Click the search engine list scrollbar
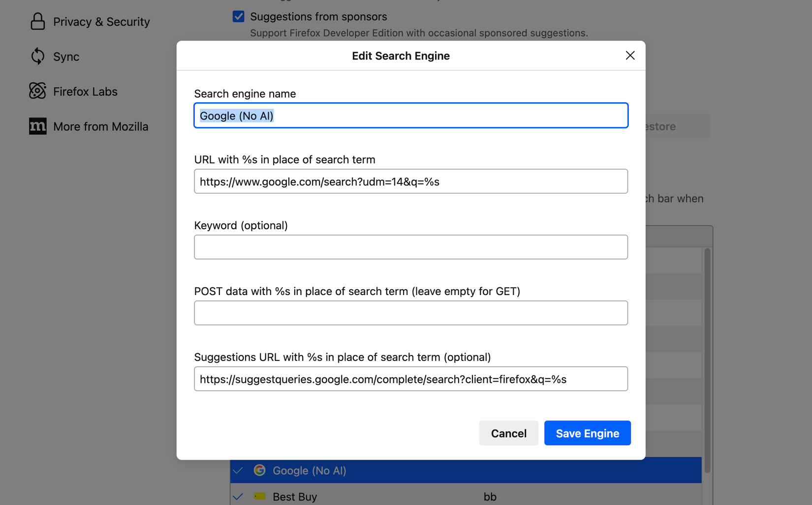 707,359
